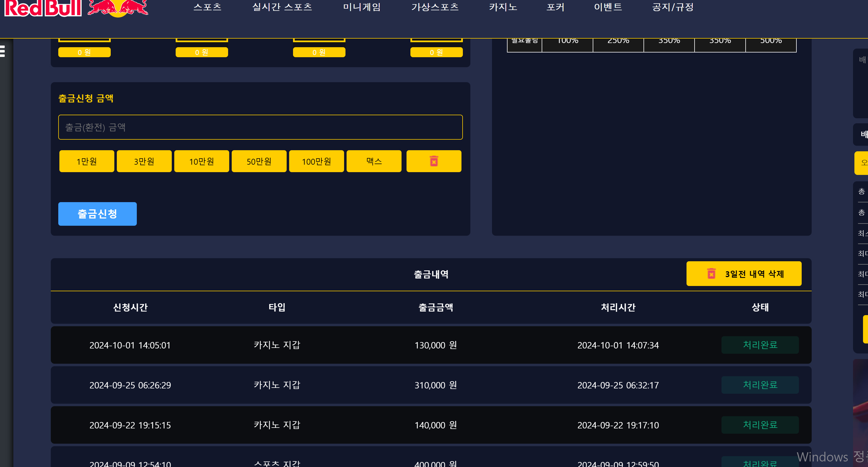868x467 pixels.
Task: Open 미니게임 menu
Action: pos(362,7)
